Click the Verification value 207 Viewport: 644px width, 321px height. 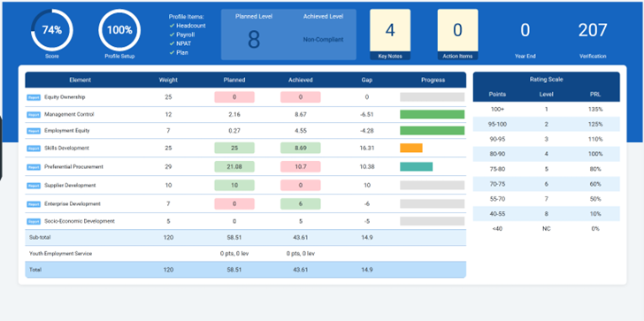593,30
